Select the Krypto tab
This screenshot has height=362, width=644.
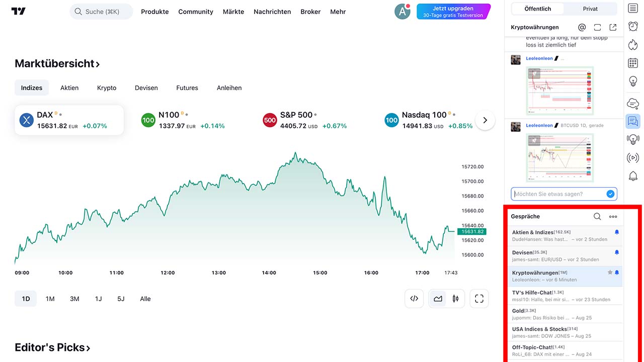tap(107, 87)
